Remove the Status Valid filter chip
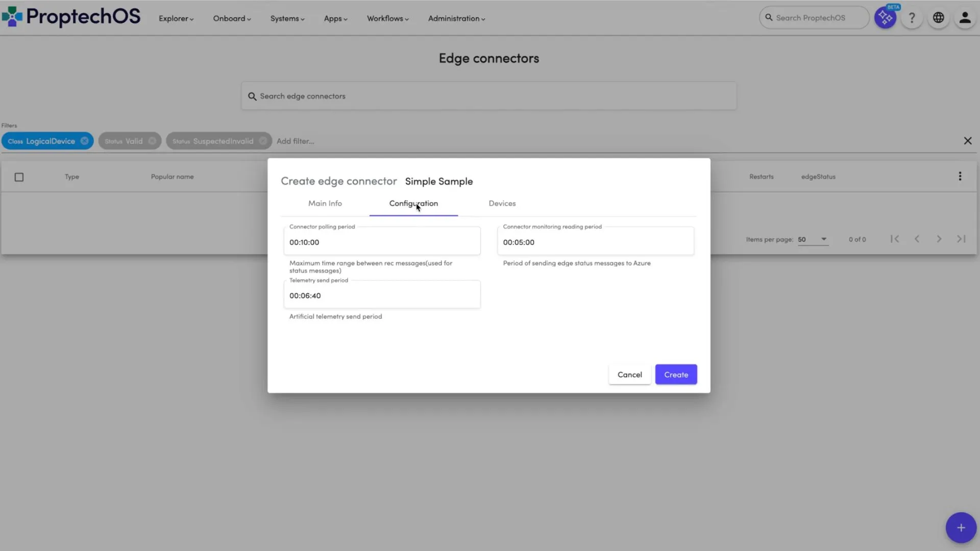 pyautogui.click(x=152, y=141)
